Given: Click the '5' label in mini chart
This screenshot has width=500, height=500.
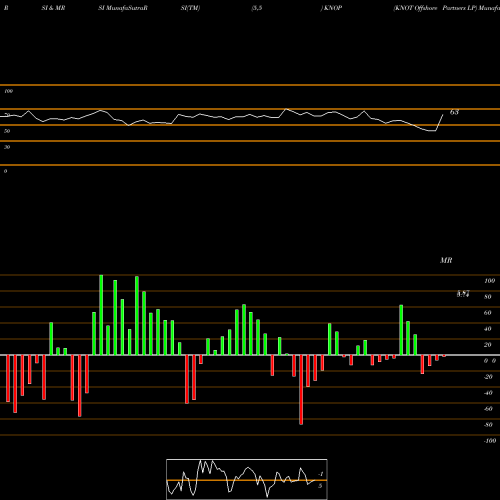Looking at the screenshot, I should pyautogui.click(x=320, y=486).
